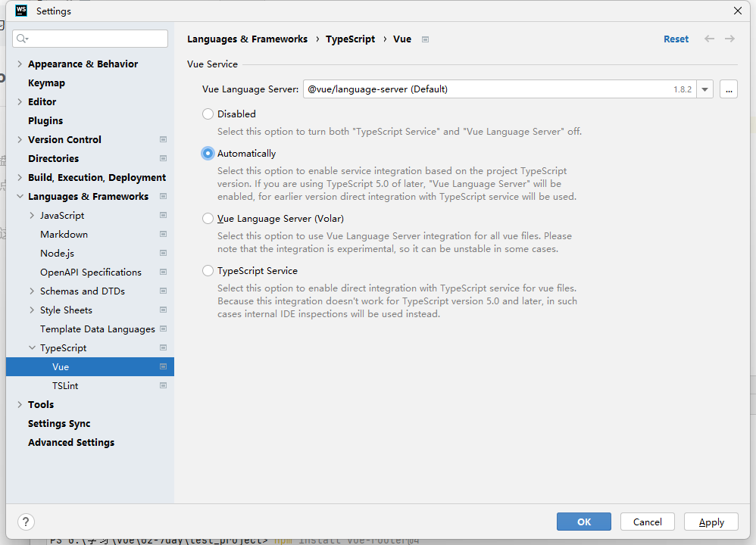The height and width of the screenshot is (545, 756).
Task: Expand the Tools section
Action: 20,405
